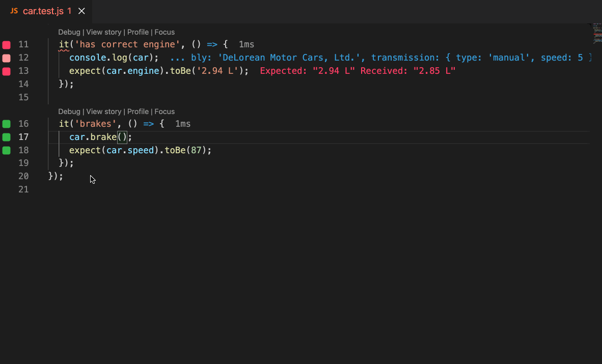This screenshot has width=602, height=364.
Task: Click View story above the 'brakes' test
Action: (x=104, y=111)
